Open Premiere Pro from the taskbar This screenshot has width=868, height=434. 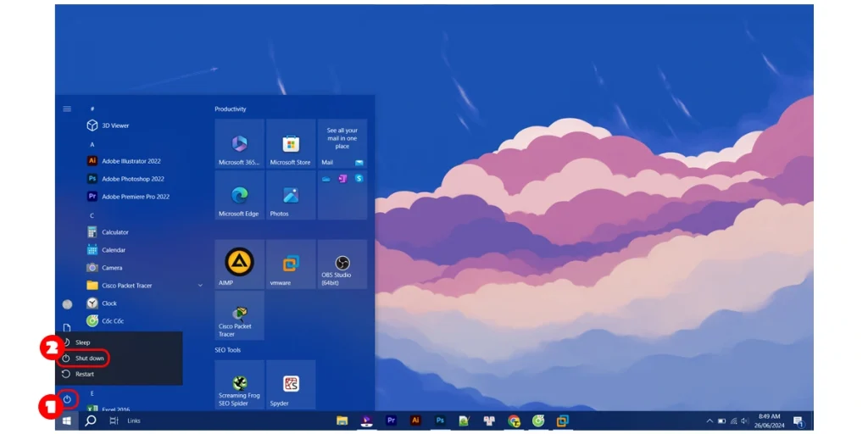pyautogui.click(x=392, y=420)
